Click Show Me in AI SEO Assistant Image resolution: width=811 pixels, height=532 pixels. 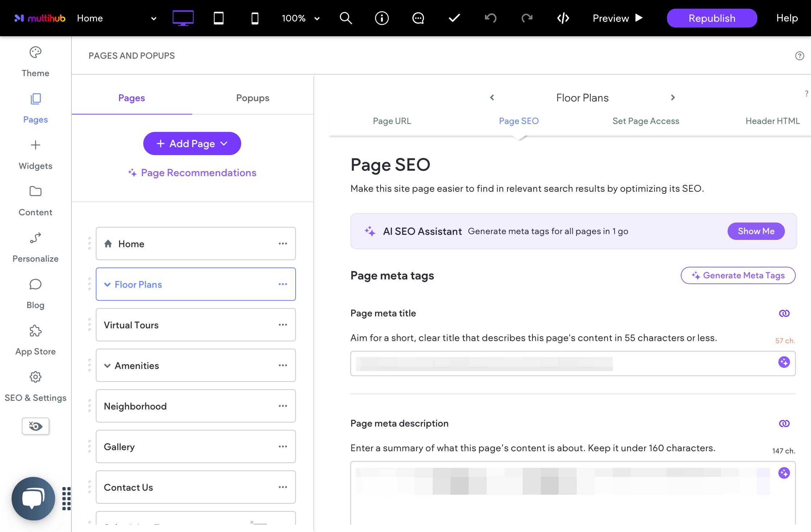coord(756,231)
